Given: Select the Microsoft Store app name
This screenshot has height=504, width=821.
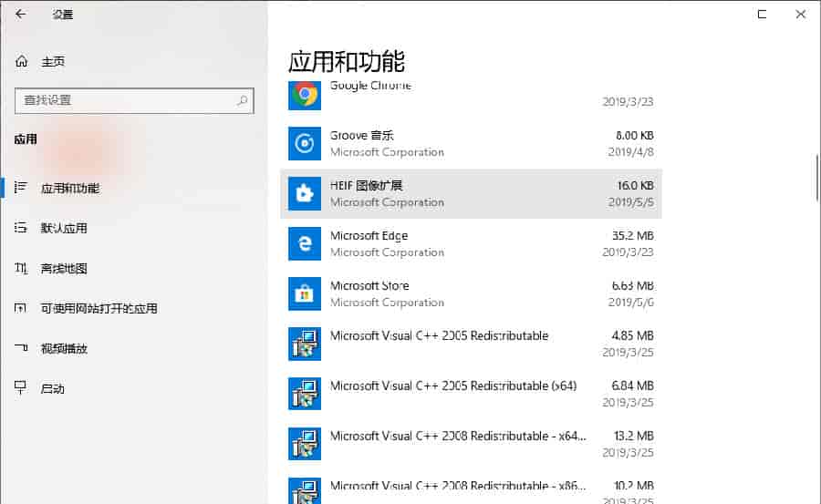Looking at the screenshot, I should (369, 286).
